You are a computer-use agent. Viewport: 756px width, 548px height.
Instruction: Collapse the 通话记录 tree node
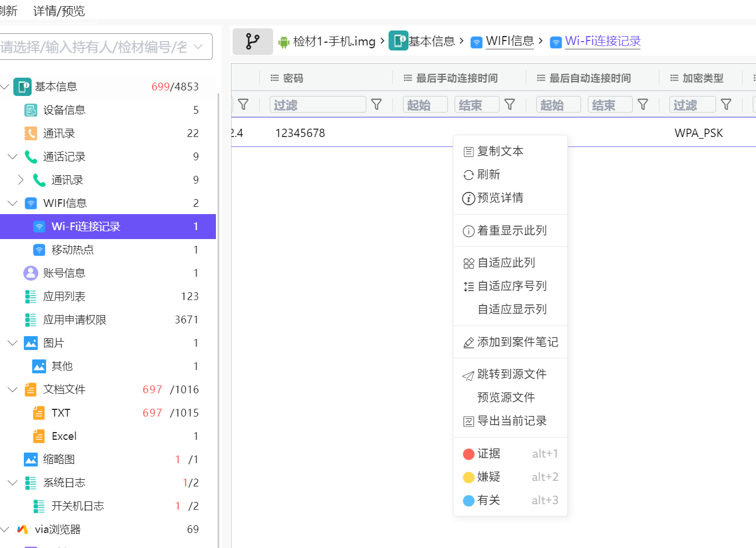click(12, 156)
